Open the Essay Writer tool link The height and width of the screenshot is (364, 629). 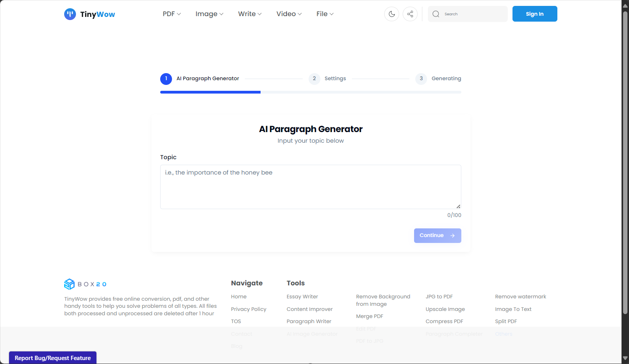coord(302,297)
